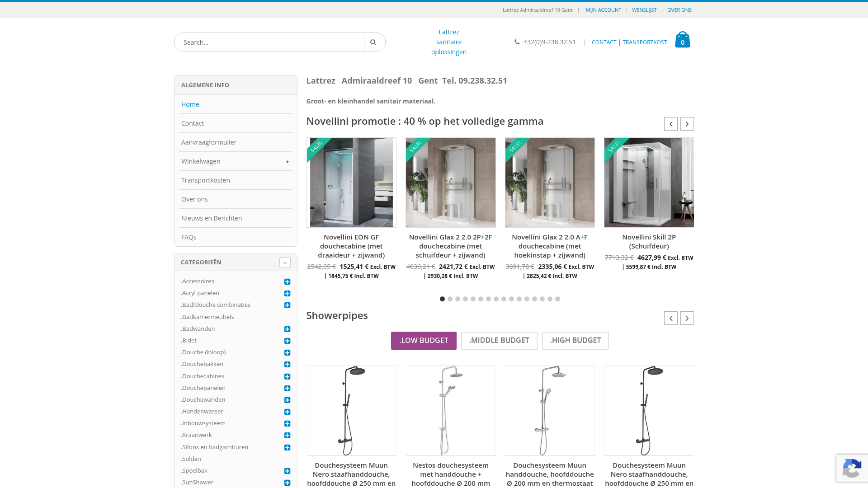Expand the .Douche (inloop) category
The height and width of the screenshot is (488, 868).
click(288, 352)
